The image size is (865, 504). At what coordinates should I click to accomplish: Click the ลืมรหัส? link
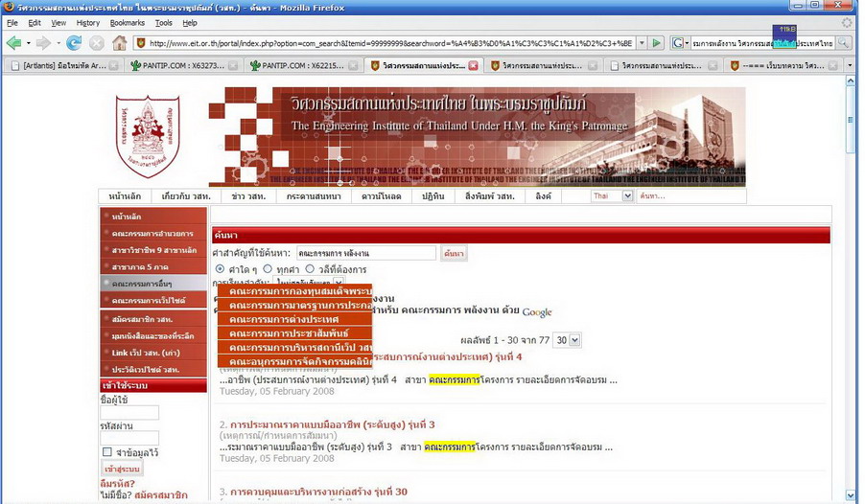(x=118, y=484)
